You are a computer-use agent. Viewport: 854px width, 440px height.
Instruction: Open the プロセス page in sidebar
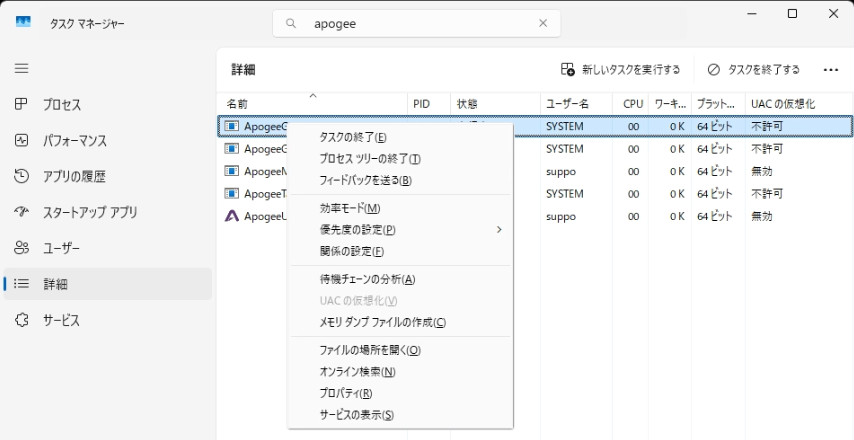(61, 105)
